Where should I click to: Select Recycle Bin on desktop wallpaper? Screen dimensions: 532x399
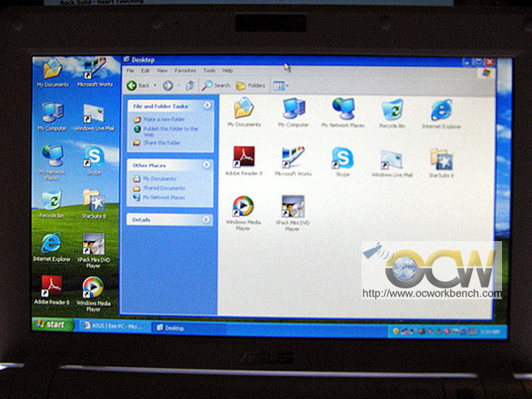pyautogui.click(x=52, y=204)
